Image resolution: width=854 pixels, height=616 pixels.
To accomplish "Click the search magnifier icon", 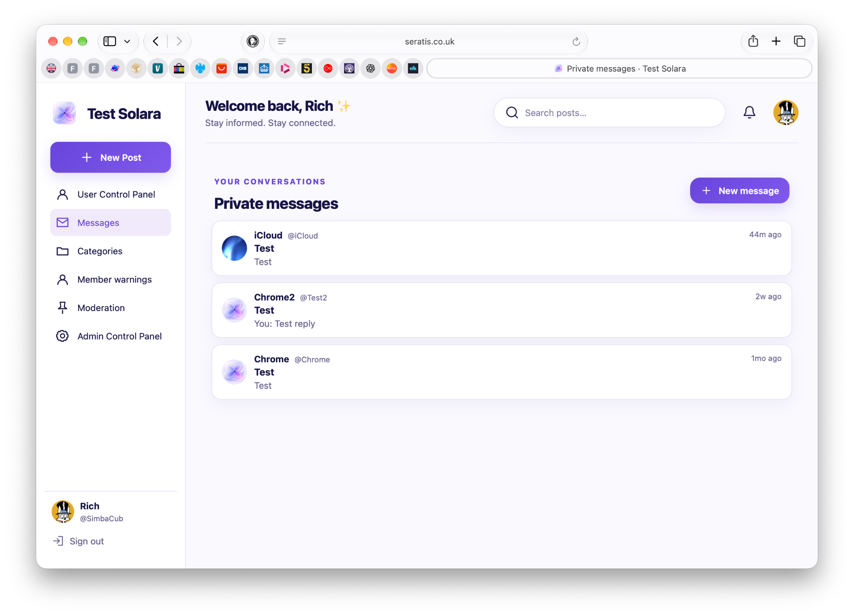I will pyautogui.click(x=512, y=113).
